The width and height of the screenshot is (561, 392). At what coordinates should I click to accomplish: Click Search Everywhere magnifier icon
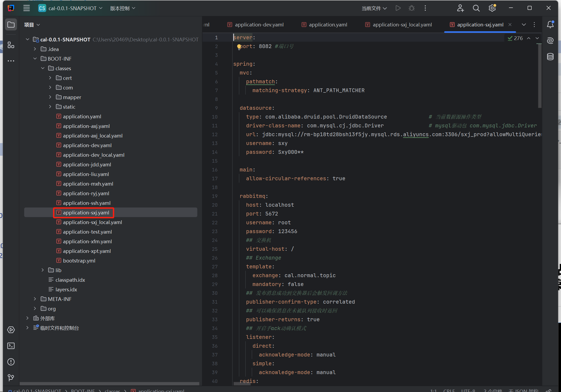tap(476, 8)
